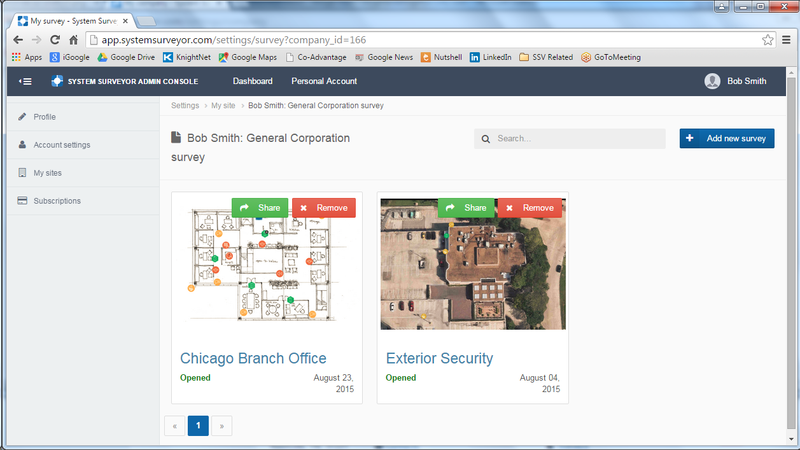The image size is (800, 450).
Task: Open the Google News bookmark
Action: [384, 57]
